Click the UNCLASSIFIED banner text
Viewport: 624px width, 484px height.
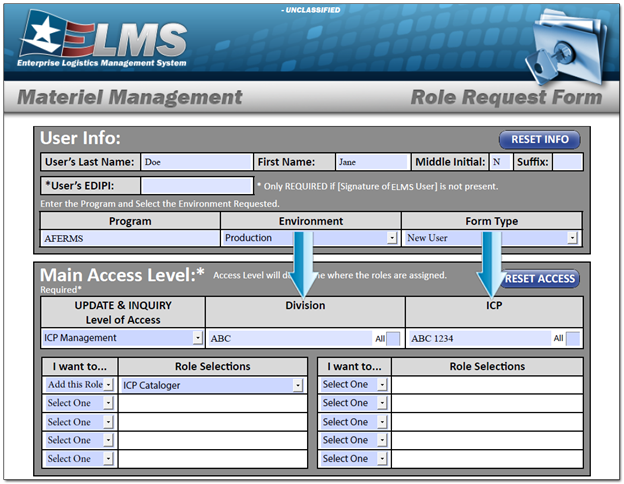point(311,10)
